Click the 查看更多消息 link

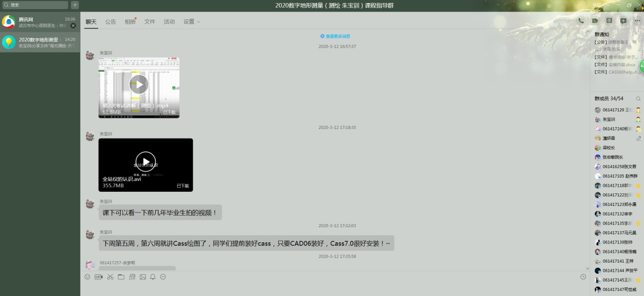(335, 36)
